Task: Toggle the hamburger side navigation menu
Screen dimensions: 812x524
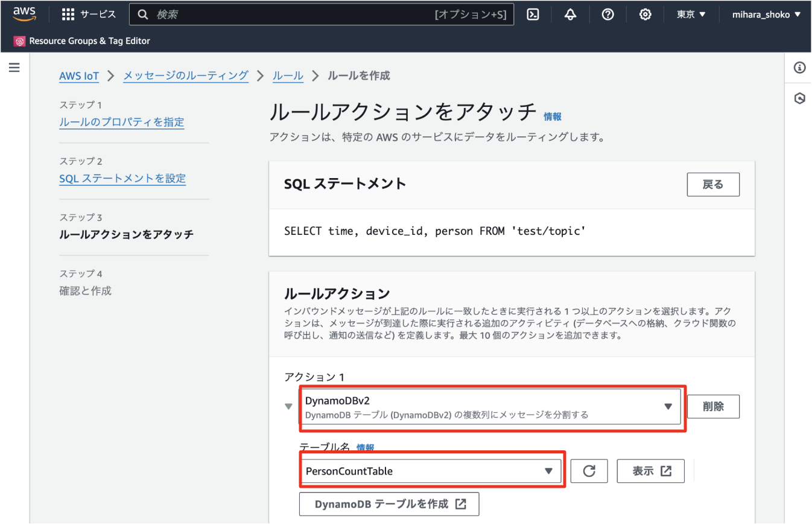Action: (14, 68)
